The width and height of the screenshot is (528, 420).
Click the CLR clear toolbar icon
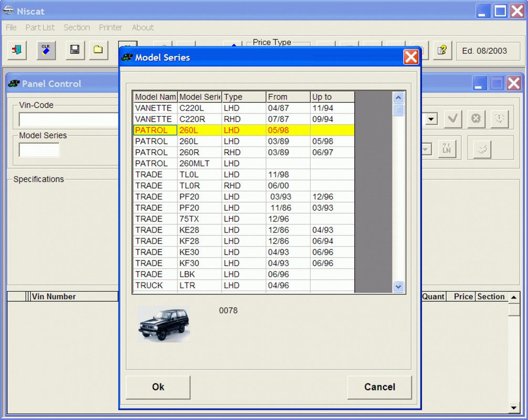coord(46,50)
